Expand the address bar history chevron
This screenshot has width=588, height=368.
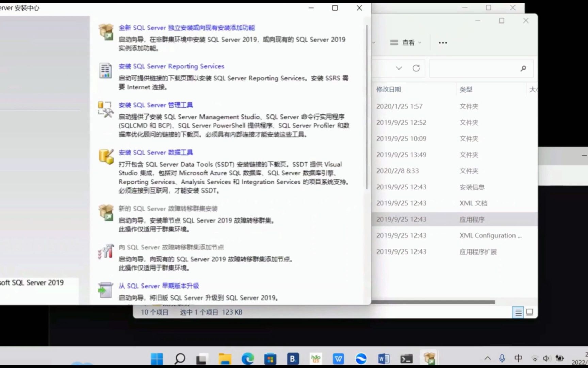click(x=399, y=68)
